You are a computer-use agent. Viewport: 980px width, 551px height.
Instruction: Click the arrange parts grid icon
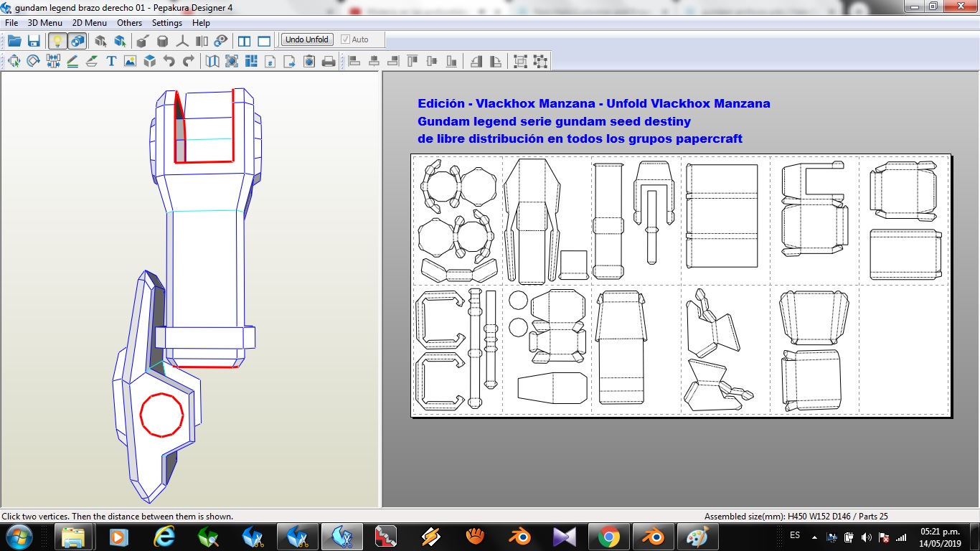pos(251,62)
